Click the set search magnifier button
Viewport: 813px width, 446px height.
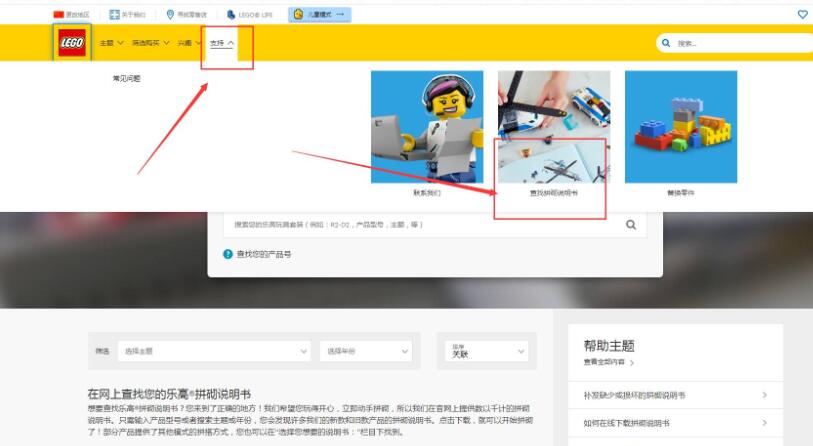[x=631, y=225]
